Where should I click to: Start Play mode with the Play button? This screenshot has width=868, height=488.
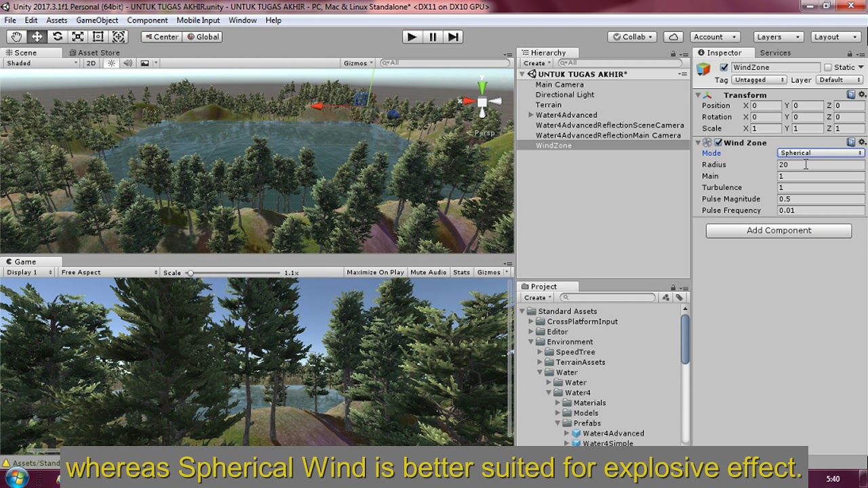(x=411, y=37)
